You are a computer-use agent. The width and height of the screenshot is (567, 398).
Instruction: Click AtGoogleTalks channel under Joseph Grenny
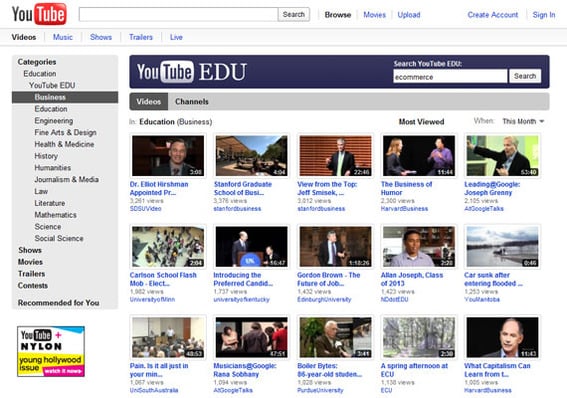click(x=484, y=209)
